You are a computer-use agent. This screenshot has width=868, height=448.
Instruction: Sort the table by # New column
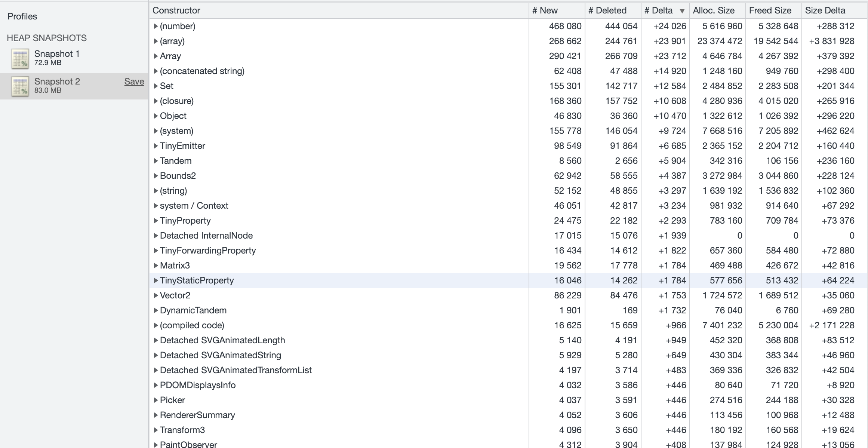pos(545,10)
